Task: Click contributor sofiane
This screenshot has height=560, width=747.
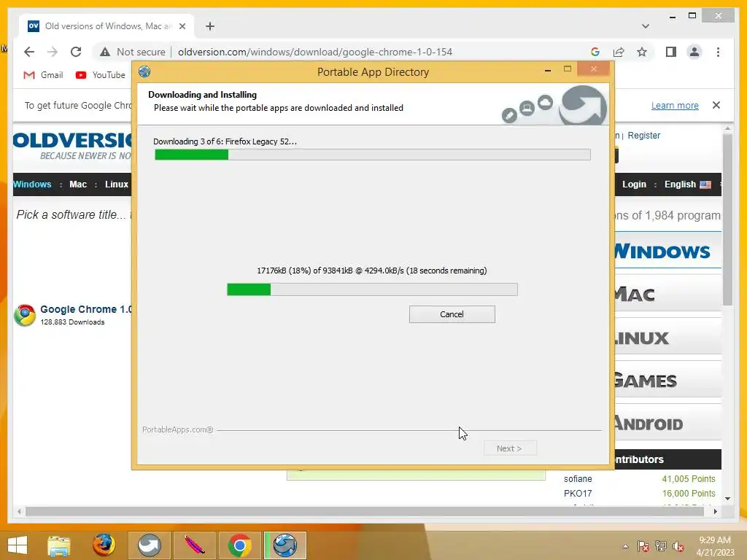Action: 578,478
